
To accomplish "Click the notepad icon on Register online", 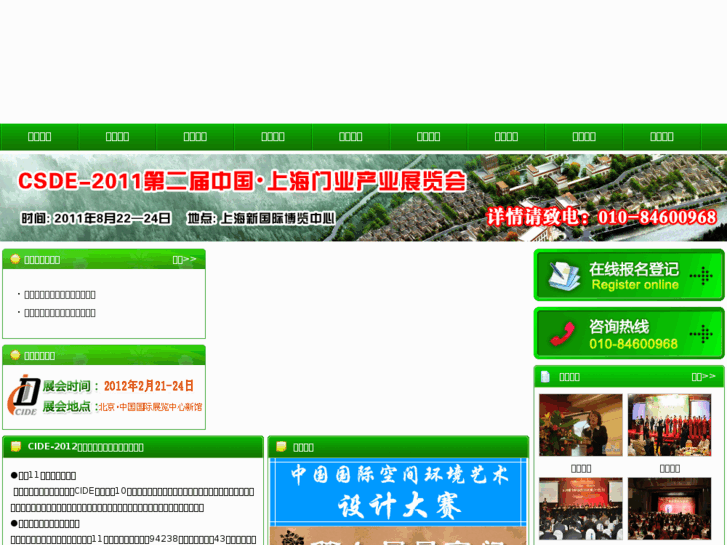I will (x=564, y=276).
